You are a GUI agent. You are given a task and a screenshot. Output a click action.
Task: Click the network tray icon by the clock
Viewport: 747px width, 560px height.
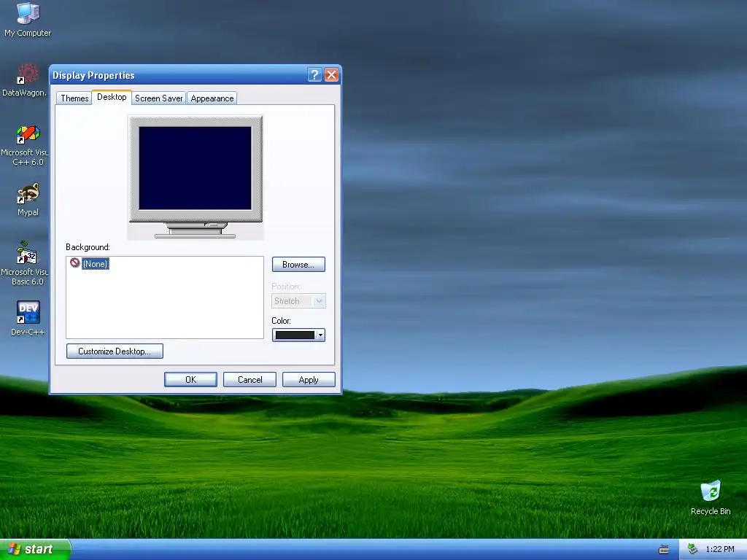point(693,549)
